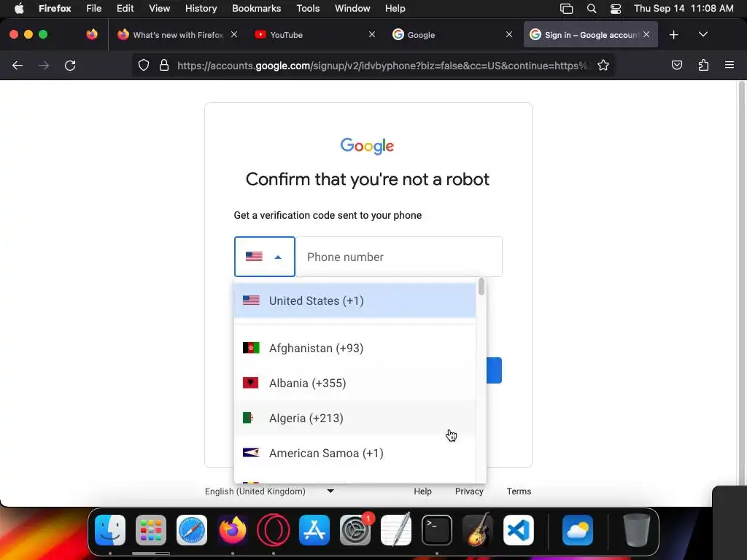Open App Store from the dock
Image resolution: width=747 pixels, height=560 pixels.
[314, 530]
